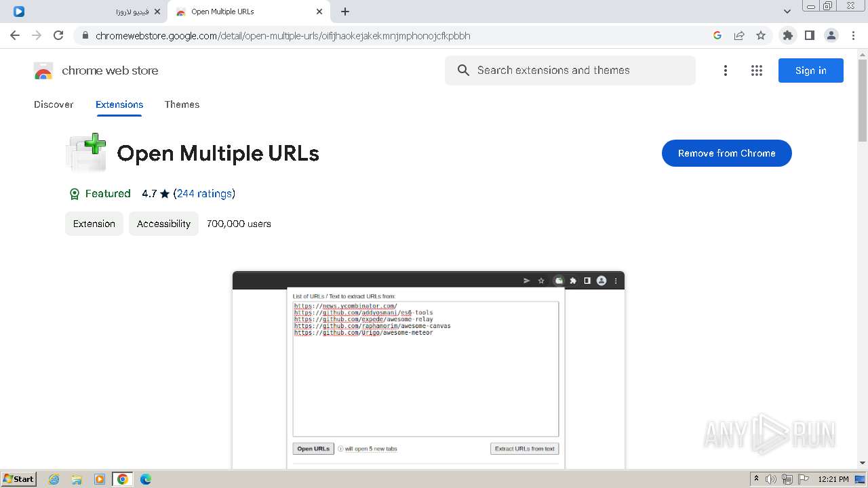
Task: Click Remove from Chrome button
Action: coord(727,153)
